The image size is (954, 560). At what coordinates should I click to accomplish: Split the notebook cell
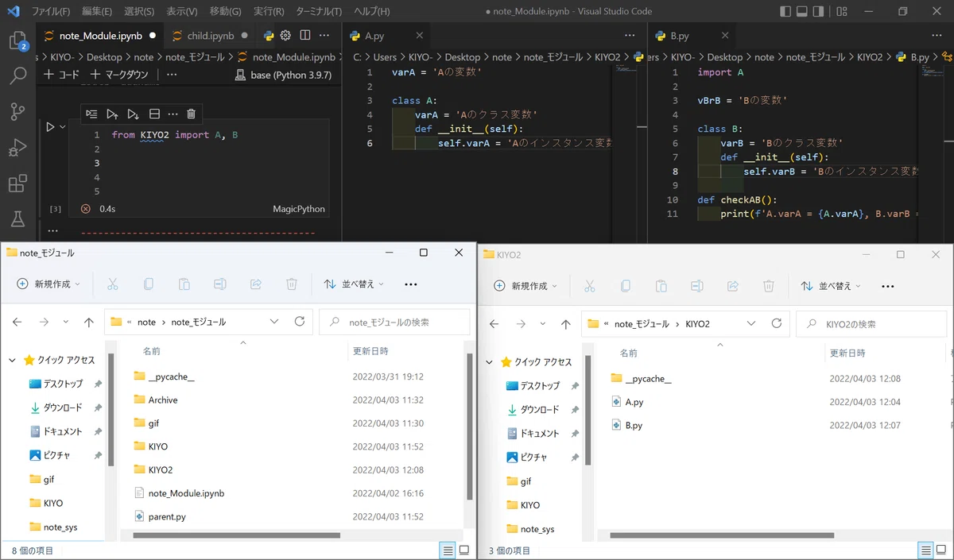(154, 114)
